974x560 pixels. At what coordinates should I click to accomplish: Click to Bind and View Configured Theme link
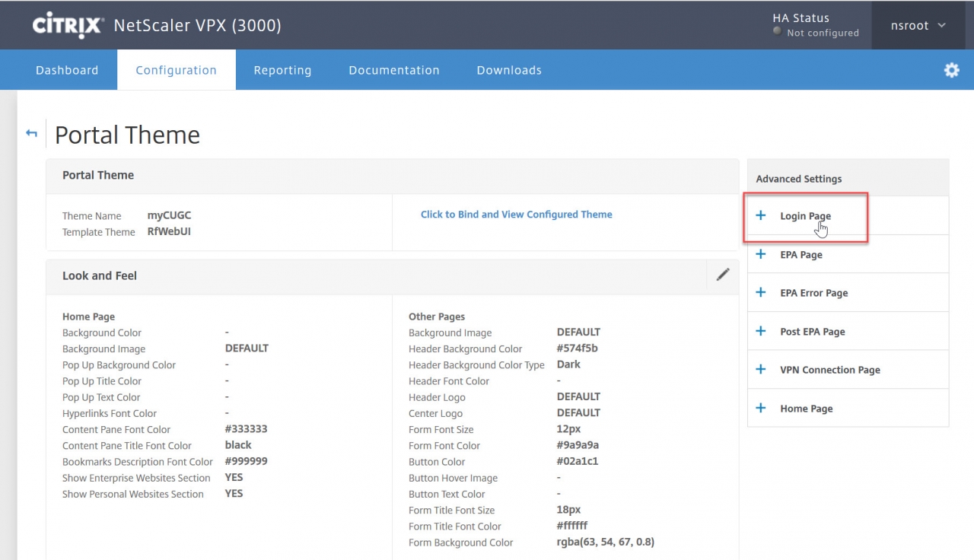(x=517, y=215)
